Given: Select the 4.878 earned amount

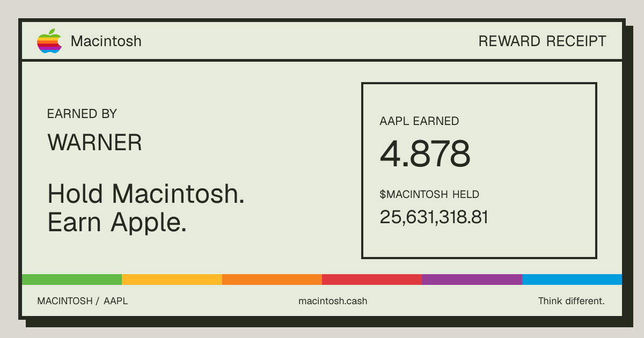Looking at the screenshot, I should coord(425,153).
